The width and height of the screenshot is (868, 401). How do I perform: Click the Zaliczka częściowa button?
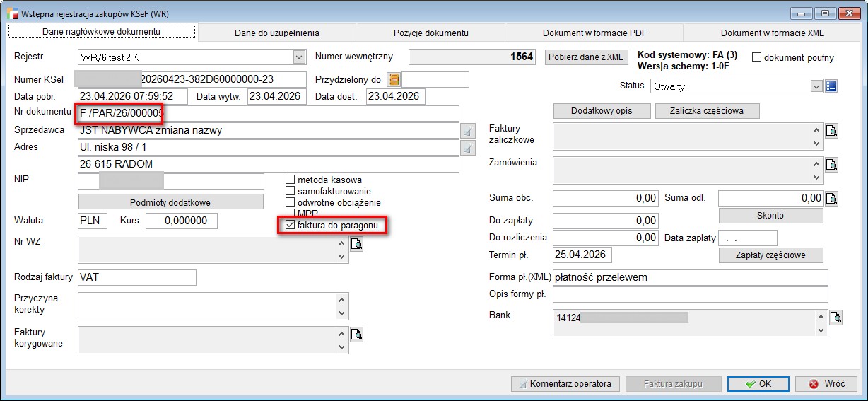tap(708, 111)
